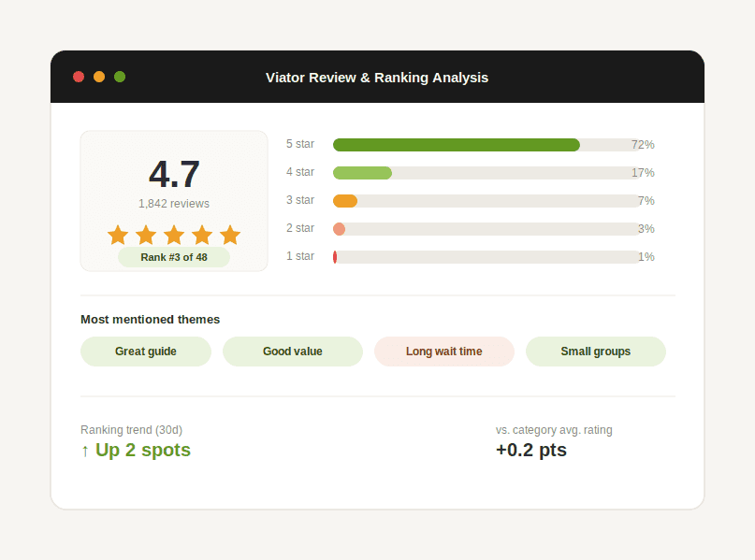Select the Great guide theme chip
The image size is (755, 560).
pos(146,352)
